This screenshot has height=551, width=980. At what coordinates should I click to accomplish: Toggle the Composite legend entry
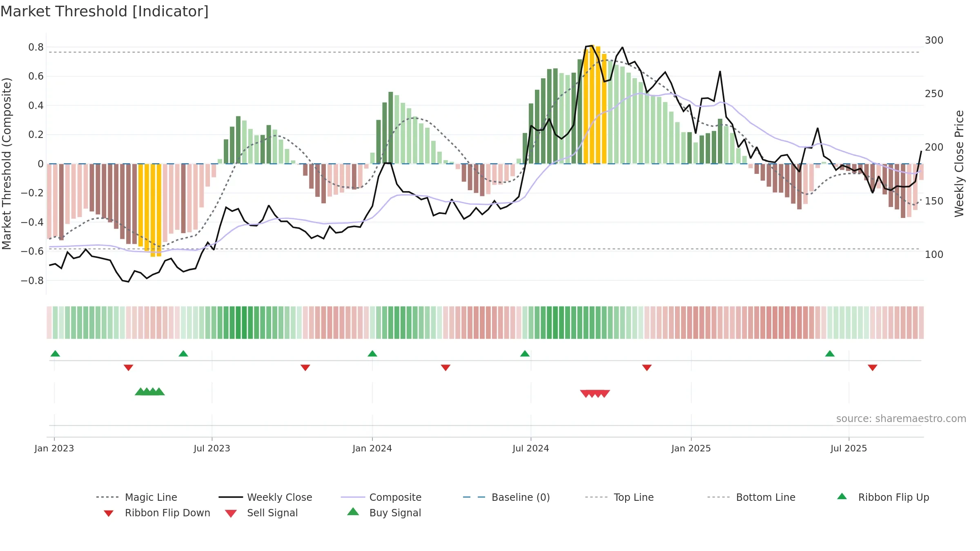[381, 497]
